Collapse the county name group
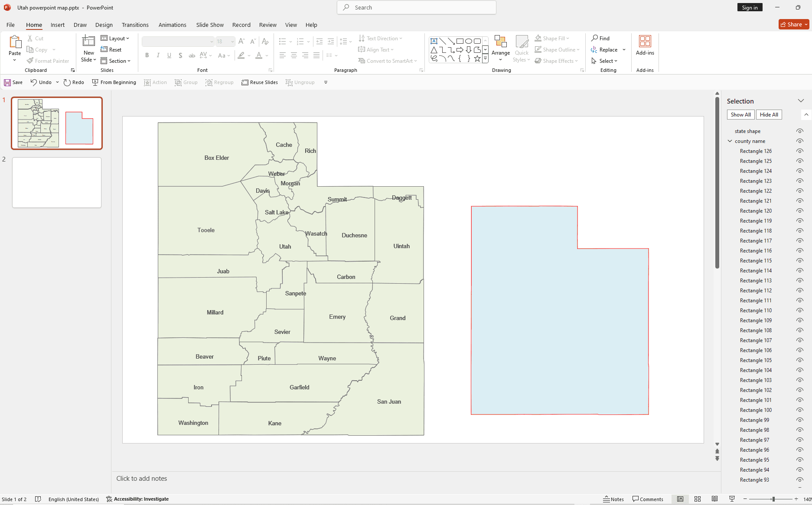812x505 pixels. tap(730, 141)
